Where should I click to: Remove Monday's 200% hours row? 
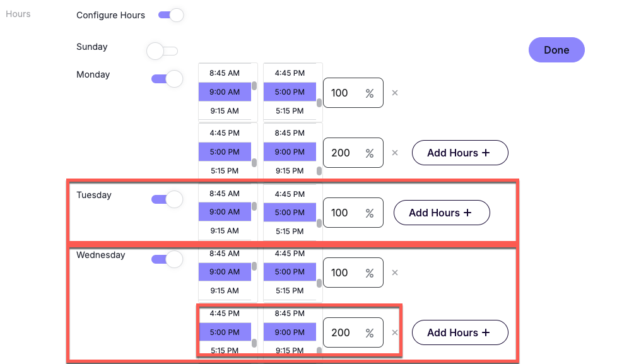click(395, 153)
